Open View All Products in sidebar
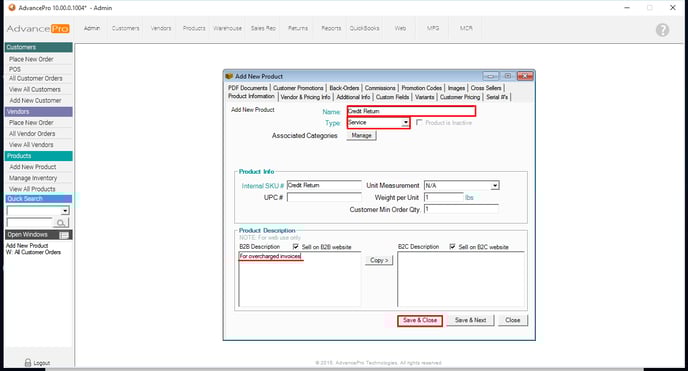Screen dimensions: 688x371 tap(32, 189)
